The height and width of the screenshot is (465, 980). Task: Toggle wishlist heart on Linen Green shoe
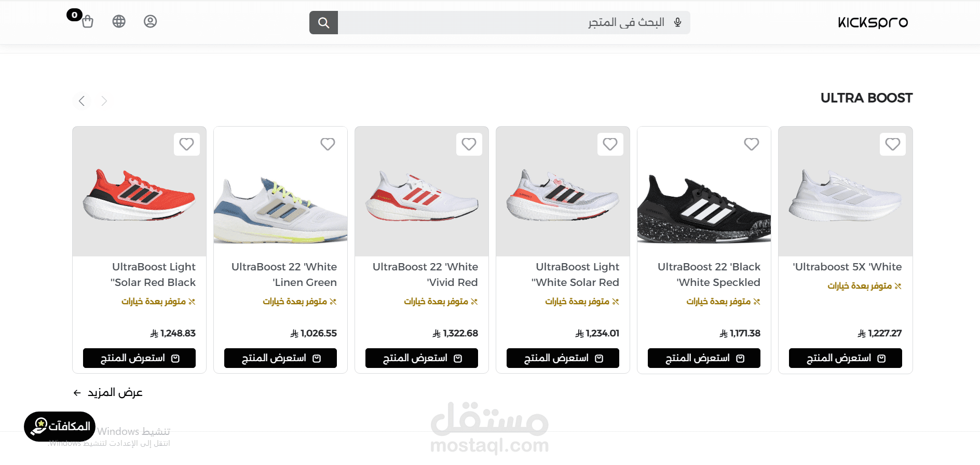click(x=328, y=144)
